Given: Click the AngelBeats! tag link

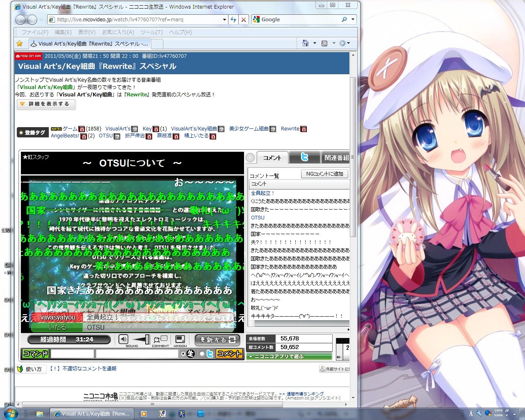Looking at the screenshot, I should tap(65, 136).
